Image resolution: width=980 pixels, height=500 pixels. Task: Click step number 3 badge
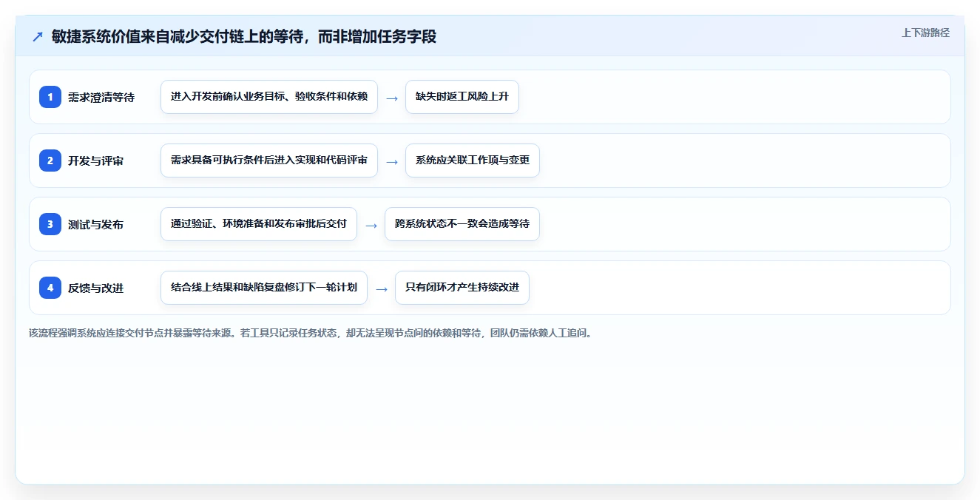click(x=50, y=224)
